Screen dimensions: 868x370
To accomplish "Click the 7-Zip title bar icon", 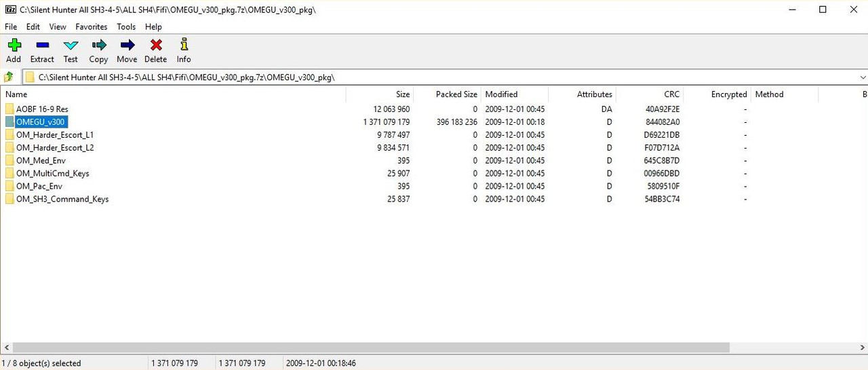I will pyautogui.click(x=9, y=10).
